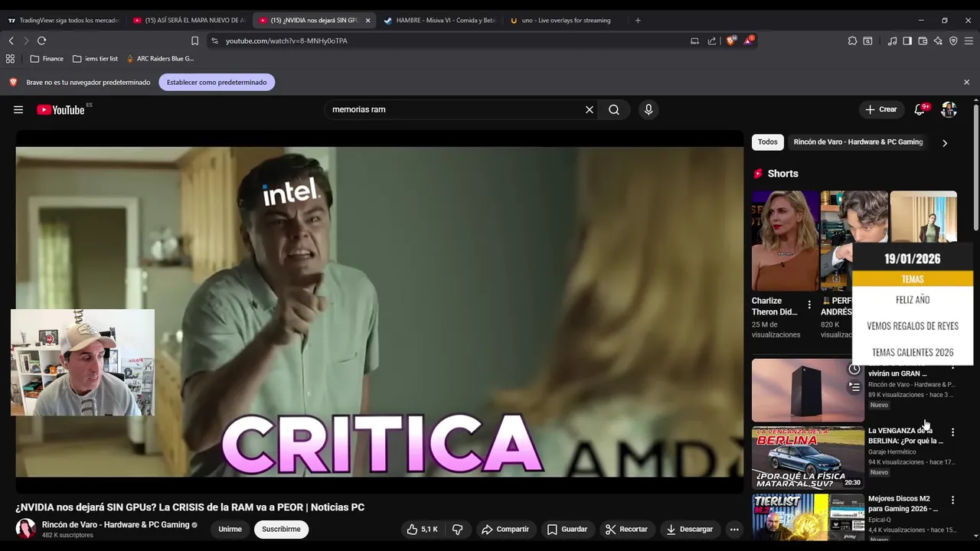Open Leo AI sparkle icon
The image size is (980, 551).
click(938, 41)
